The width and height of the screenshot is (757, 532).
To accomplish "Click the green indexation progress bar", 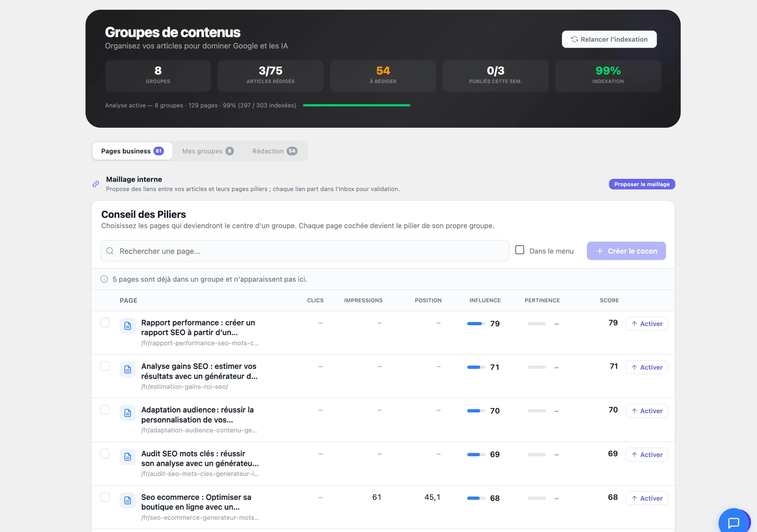I will click(x=356, y=105).
